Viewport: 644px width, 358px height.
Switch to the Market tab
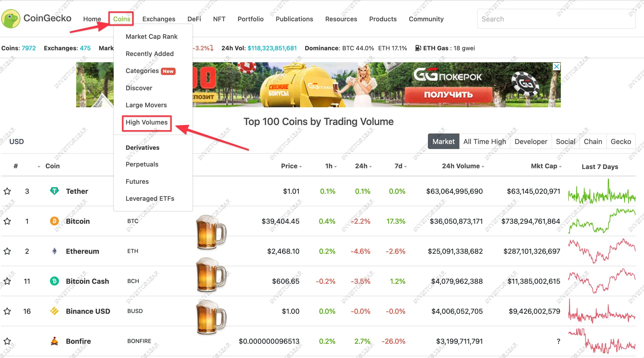click(443, 141)
